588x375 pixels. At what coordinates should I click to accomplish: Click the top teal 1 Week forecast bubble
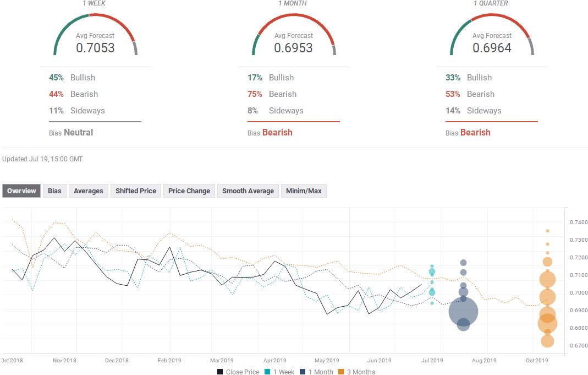(x=432, y=266)
